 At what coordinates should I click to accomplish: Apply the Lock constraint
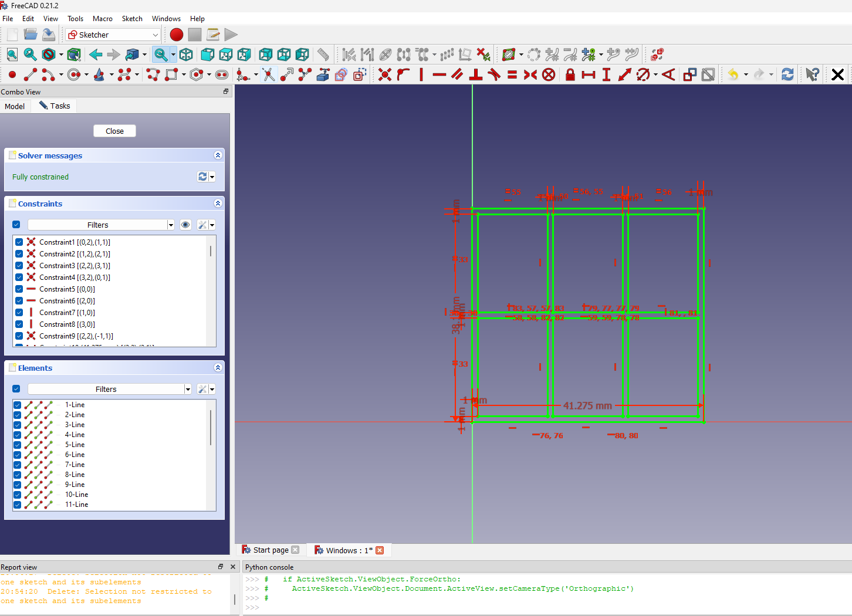tap(570, 75)
